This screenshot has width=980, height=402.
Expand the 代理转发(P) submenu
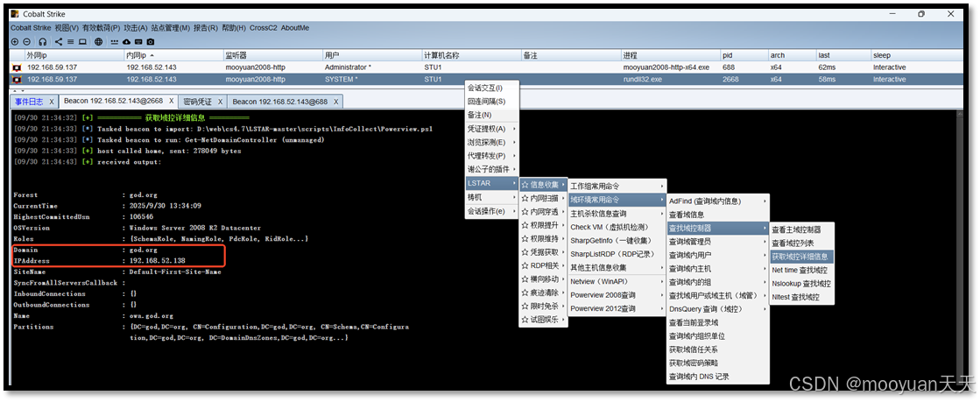pos(492,156)
